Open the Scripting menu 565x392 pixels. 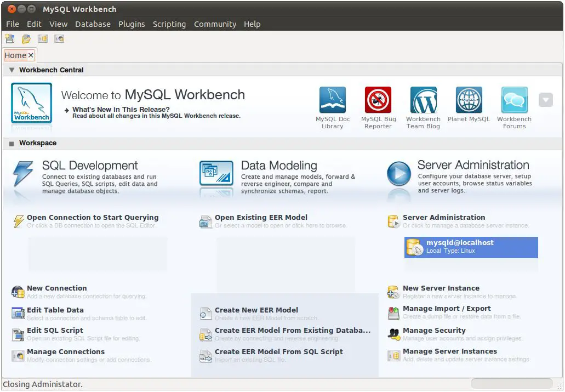(169, 24)
